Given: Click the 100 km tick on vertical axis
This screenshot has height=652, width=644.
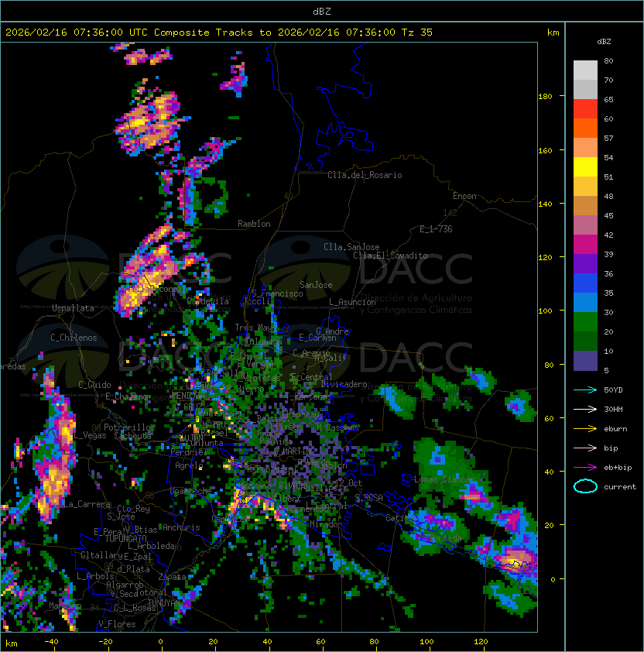Looking at the screenshot, I should (545, 311).
